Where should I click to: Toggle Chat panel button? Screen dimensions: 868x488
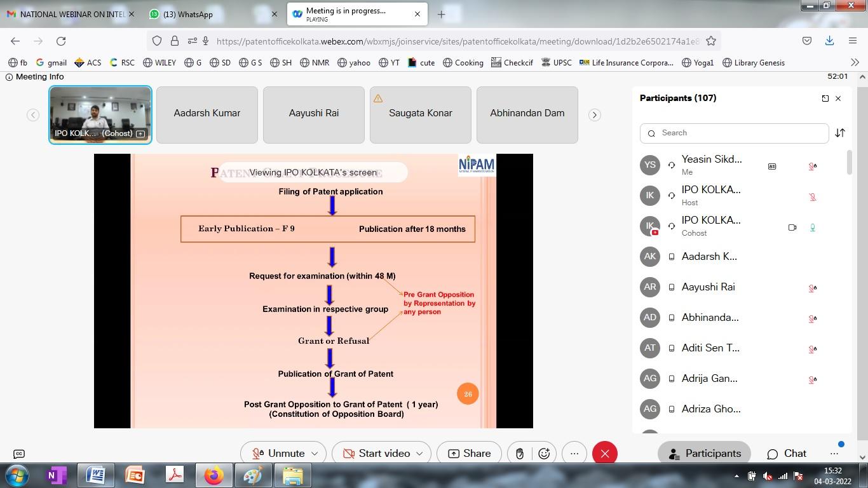coord(787,454)
